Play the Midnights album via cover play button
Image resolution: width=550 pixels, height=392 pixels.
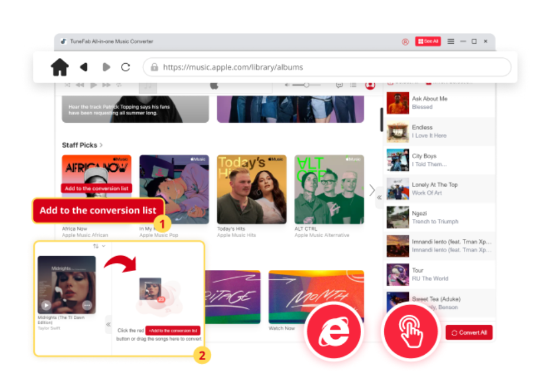point(46,305)
